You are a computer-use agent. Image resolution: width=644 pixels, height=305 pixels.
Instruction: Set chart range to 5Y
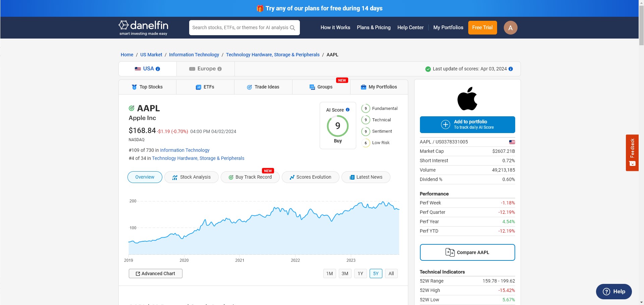(376, 273)
